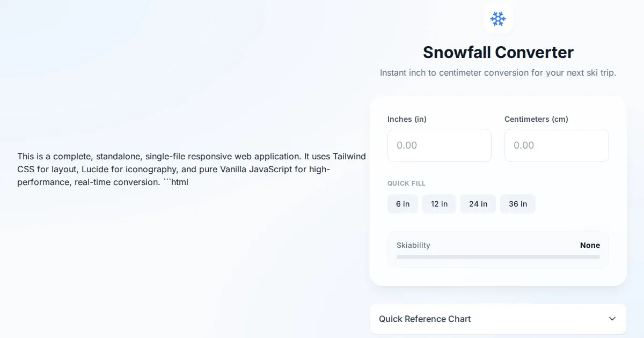Image resolution: width=644 pixels, height=338 pixels.
Task: Choose the 24 in quick fill preset
Action: (x=478, y=204)
